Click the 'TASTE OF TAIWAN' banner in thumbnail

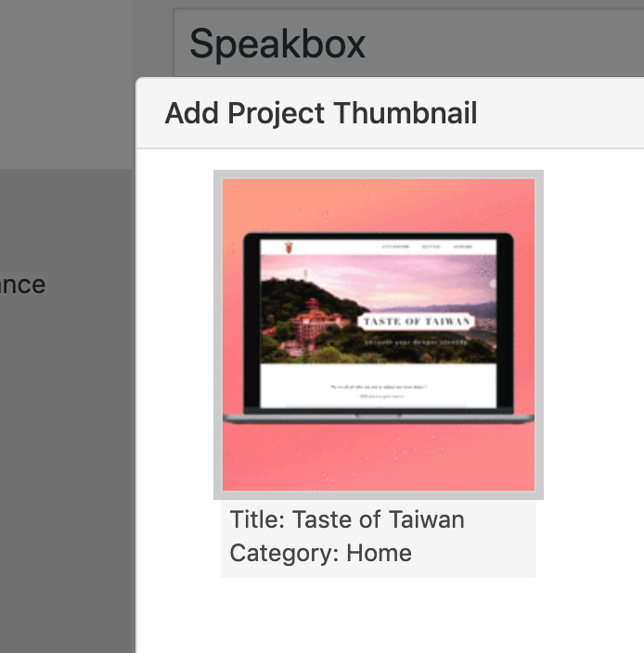click(x=417, y=322)
